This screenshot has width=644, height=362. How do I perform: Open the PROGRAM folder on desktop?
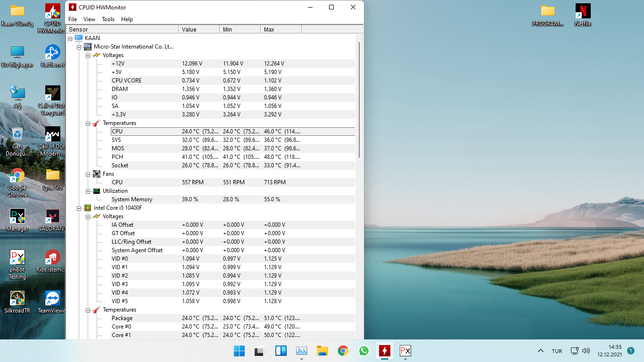click(548, 15)
